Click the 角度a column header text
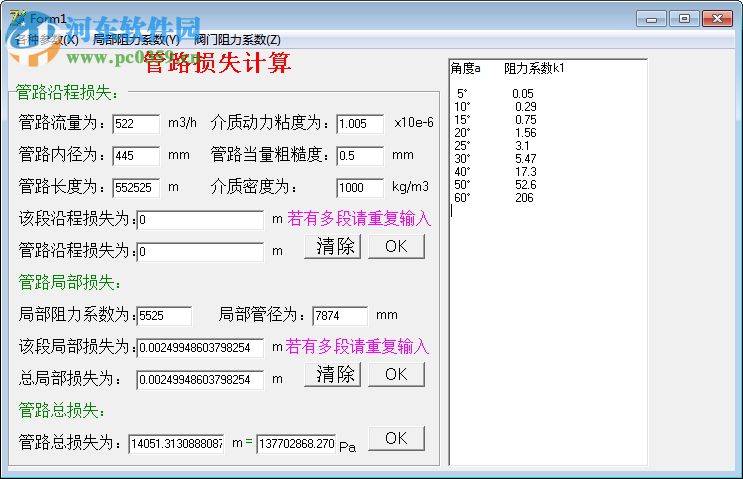 click(465, 69)
